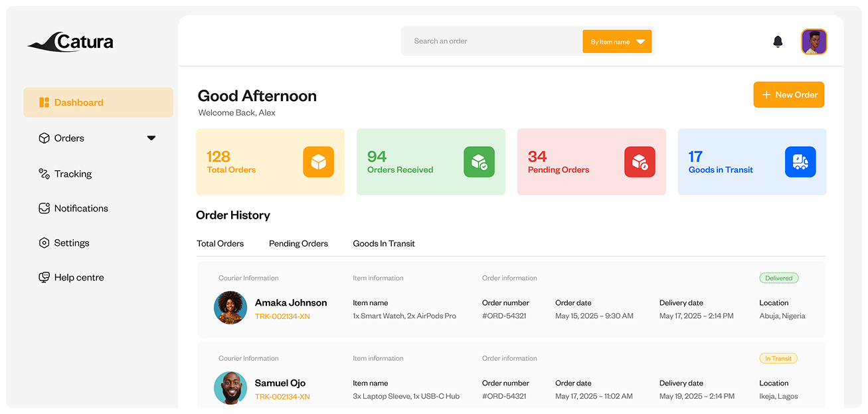Click the Settings hexagon icon in sidebar

[x=44, y=243]
